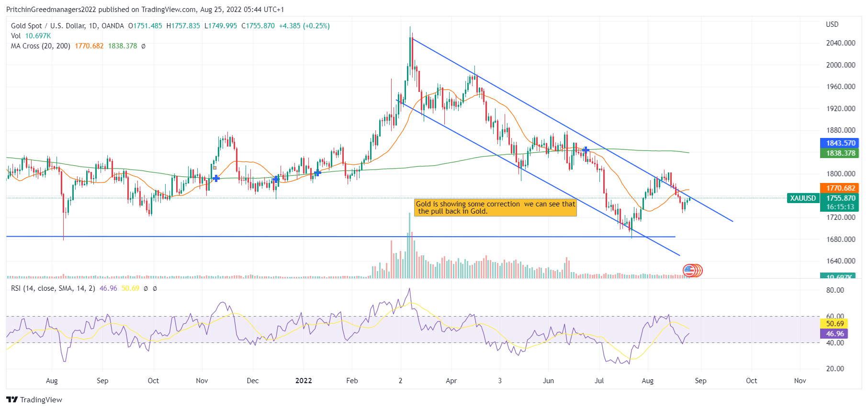
Task: Click the US flag economic event icon
Action: pyautogui.click(x=689, y=271)
